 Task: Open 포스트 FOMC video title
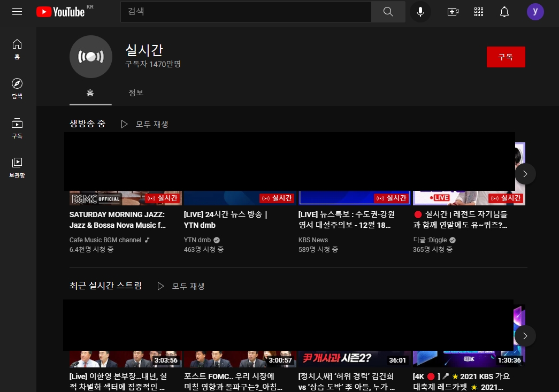tap(233, 382)
